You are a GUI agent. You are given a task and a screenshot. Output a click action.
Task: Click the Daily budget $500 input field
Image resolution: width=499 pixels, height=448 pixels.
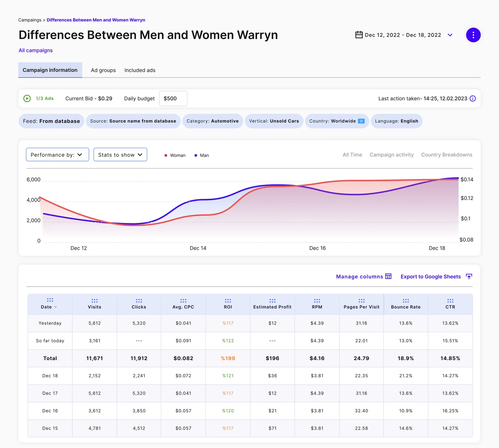coord(173,98)
